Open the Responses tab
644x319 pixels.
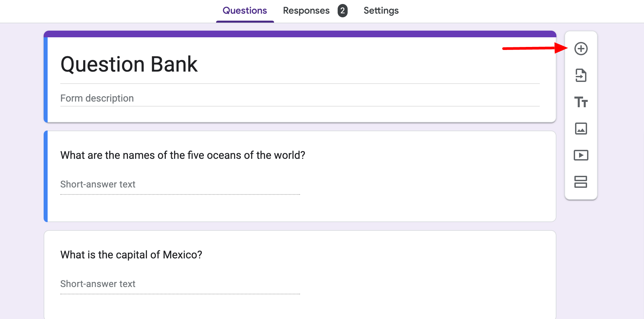tap(306, 10)
